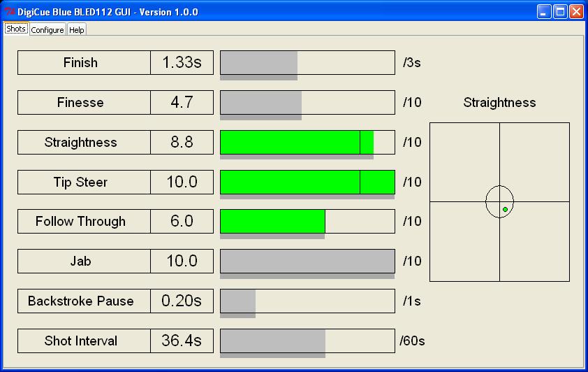Click the DigiCue app icon in title bar
Viewport: 588px width, 372px height.
[9, 12]
